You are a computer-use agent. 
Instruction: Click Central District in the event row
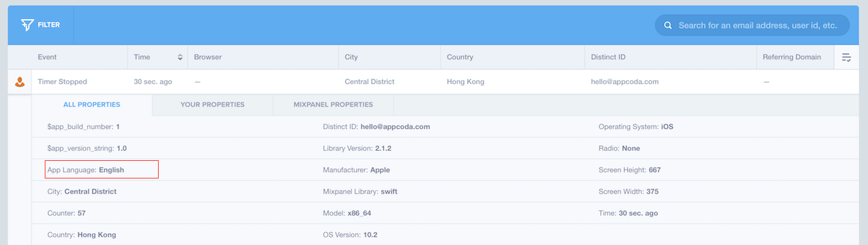click(370, 82)
